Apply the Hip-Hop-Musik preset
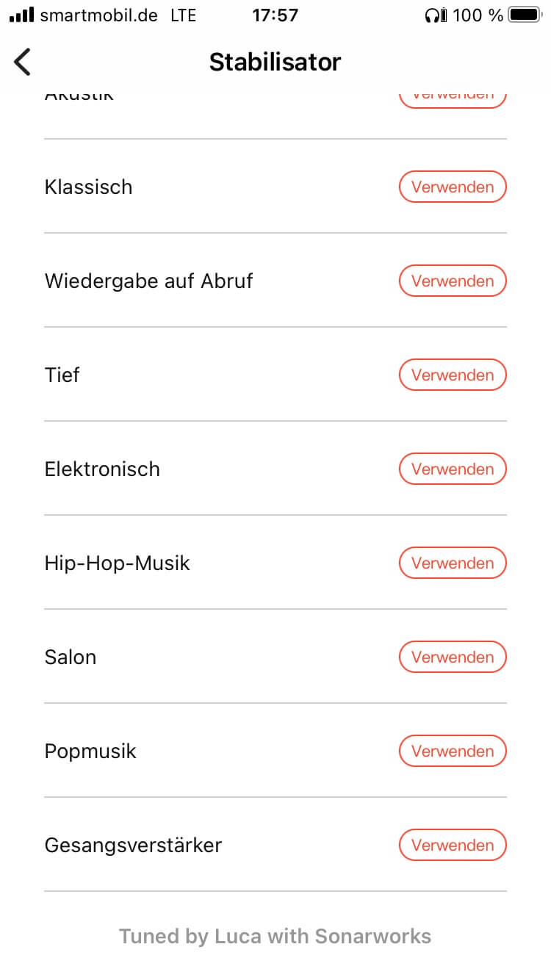The height and width of the screenshot is (980, 551). coord(453,563)
